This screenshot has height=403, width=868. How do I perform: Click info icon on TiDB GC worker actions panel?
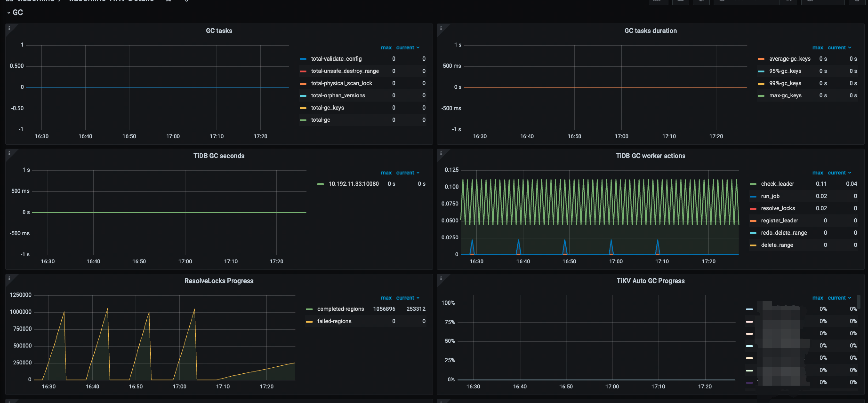[441, 154]
